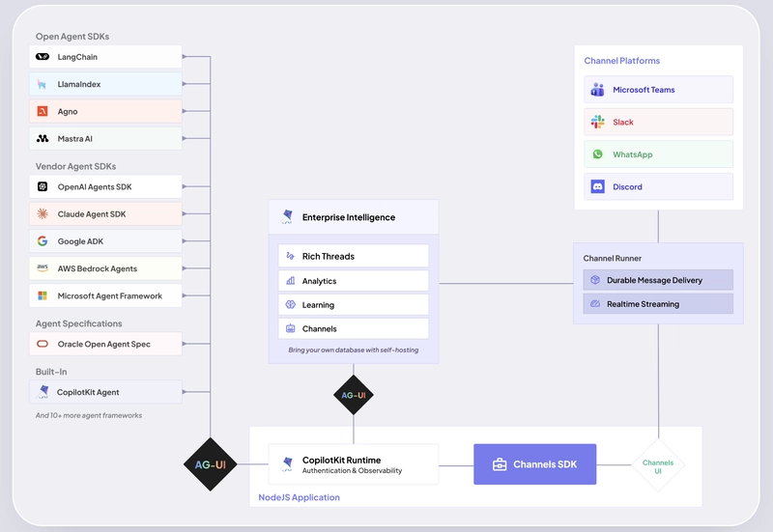The height and width of the screenshot is (532, 773).
Task: Click the CopilotKit Runtime kite icon
Action: [286, 464]
